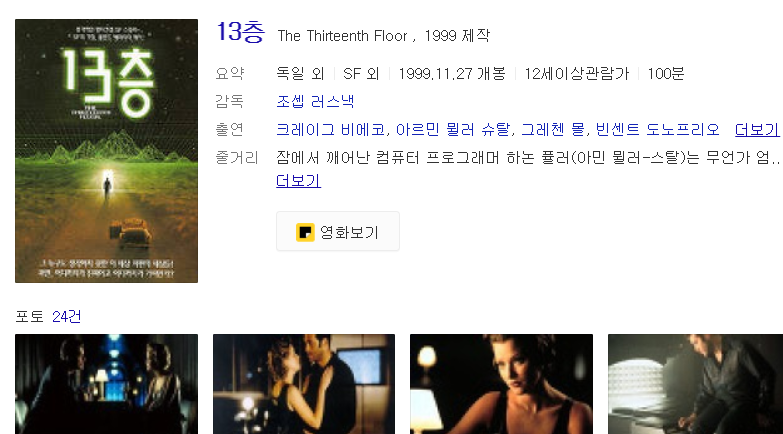Open the 13층 movie poster image
Viewport: 783px width, 434px height.
point(106,151)
